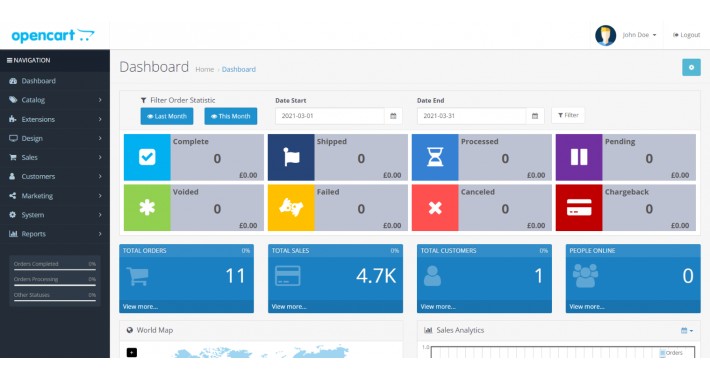Expand the Marketing chevron arrow

pyautogui.click(x=100, y=196)
